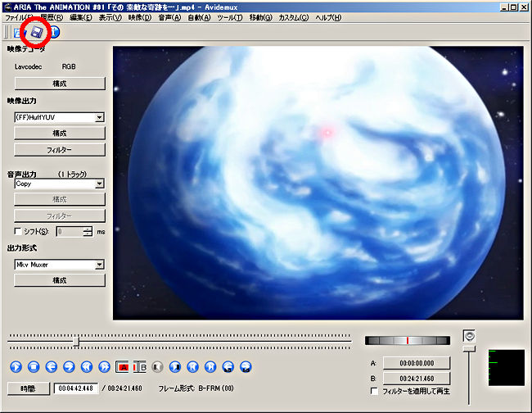Go to next frame with right arrow
Viewport: 532px width, 413px height.
click(x=69, y=367)
